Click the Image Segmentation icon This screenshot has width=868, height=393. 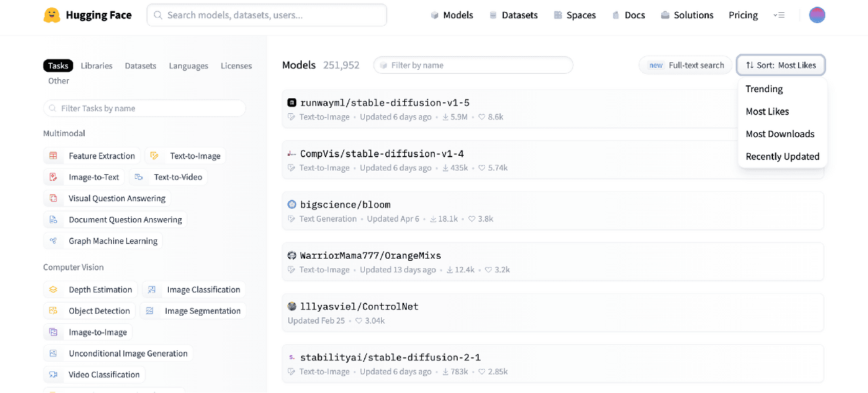(150, 311)
